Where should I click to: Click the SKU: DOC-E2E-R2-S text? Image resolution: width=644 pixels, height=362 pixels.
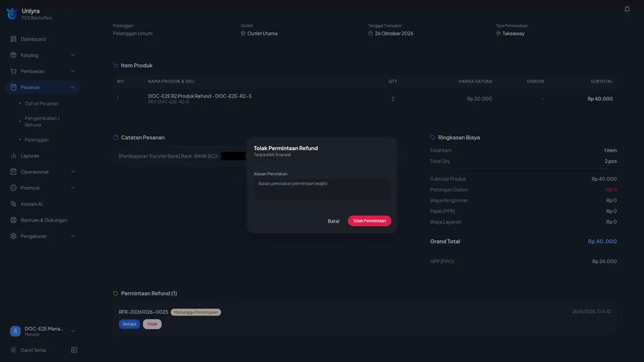(x=168, y=102)
